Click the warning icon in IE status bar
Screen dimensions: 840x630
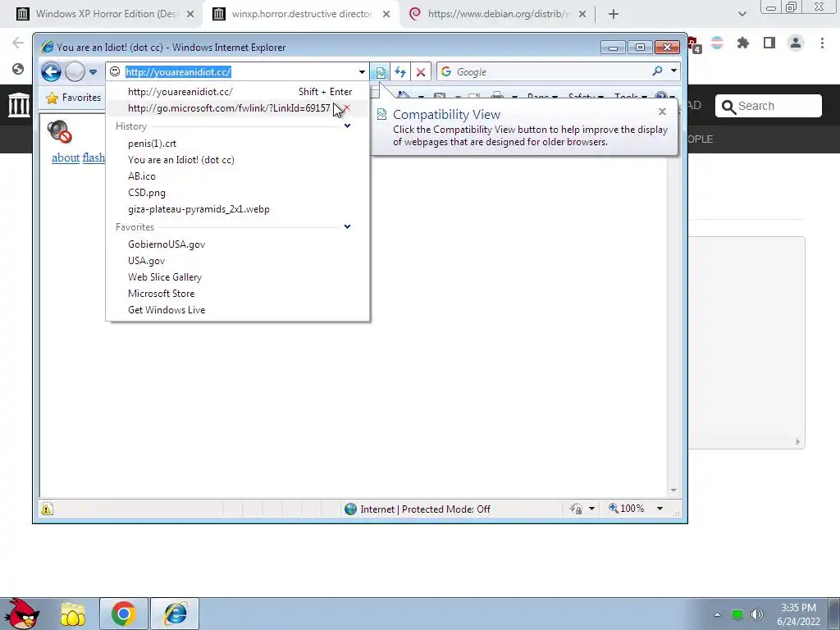click(47, 509)
